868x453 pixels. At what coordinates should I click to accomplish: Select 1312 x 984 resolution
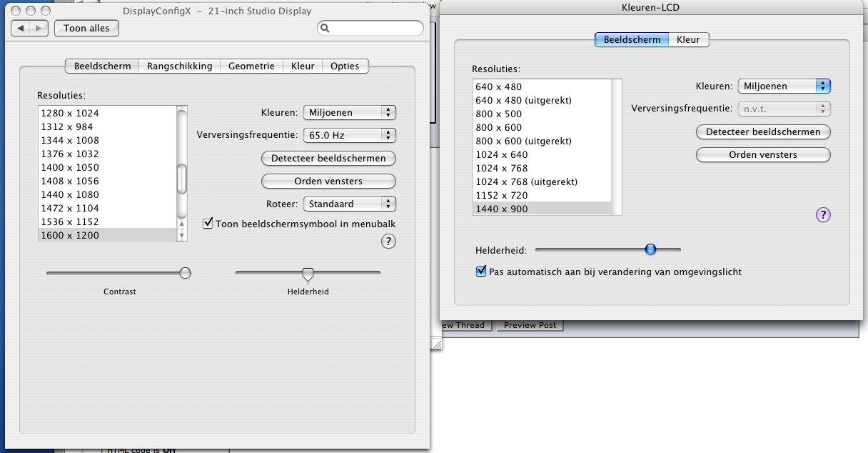pos(107,126)
